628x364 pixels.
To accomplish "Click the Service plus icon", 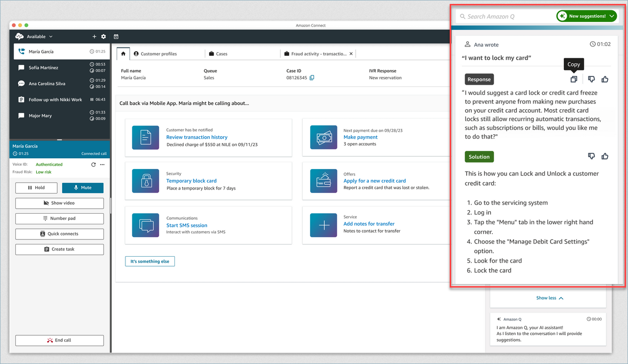I will click(x=323, y=225).
